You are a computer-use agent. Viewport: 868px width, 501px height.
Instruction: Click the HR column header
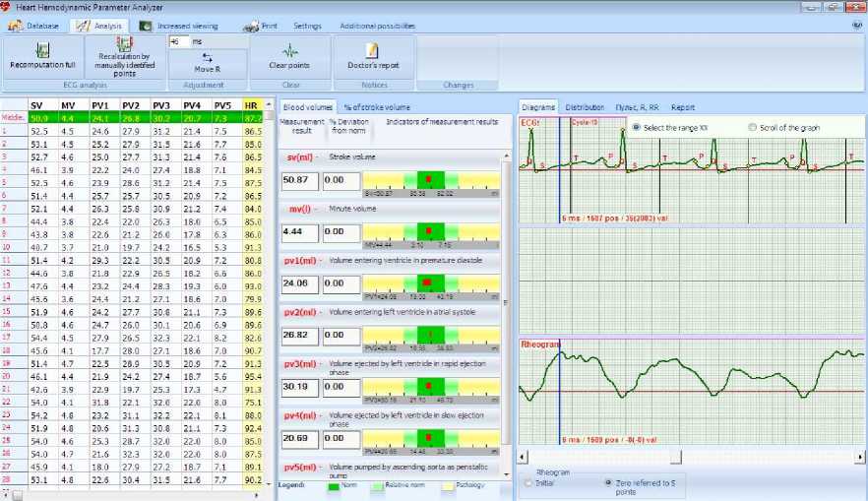(251, 104)
